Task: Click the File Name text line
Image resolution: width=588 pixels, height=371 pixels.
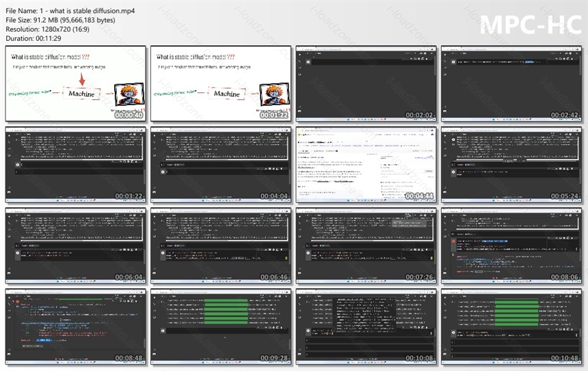Action: tap(70, 11)
